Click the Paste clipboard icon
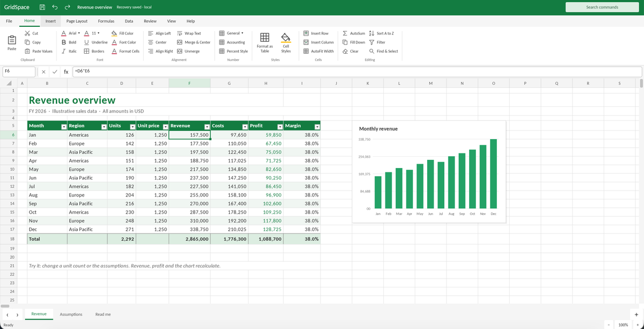The width and height of the screenshot is (644, 329). tap(12, 41)
